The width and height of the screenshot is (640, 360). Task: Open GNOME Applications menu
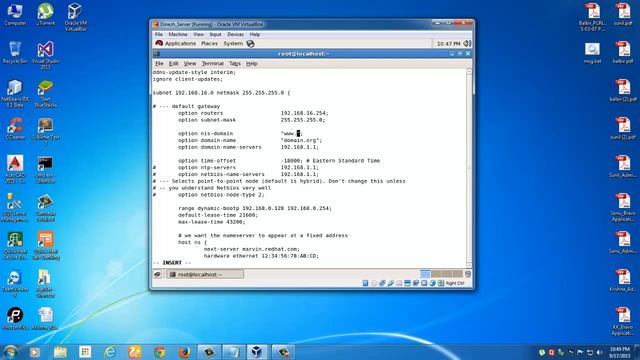click(x=176, y=44)
